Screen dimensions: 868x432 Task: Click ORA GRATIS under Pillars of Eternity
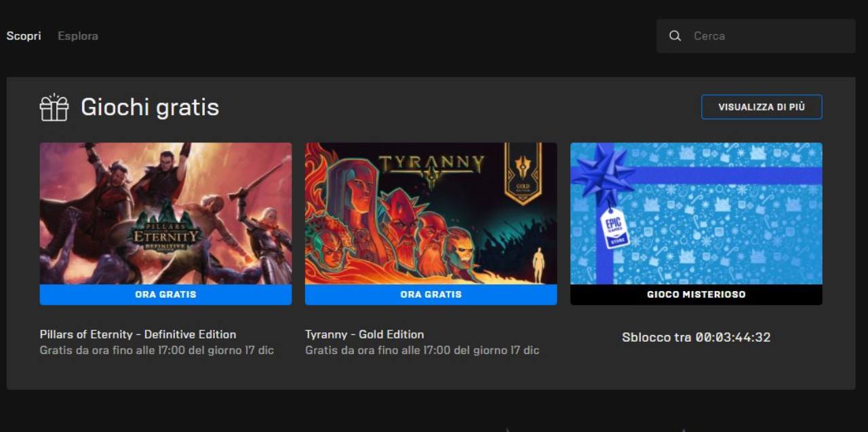point(165,294)
